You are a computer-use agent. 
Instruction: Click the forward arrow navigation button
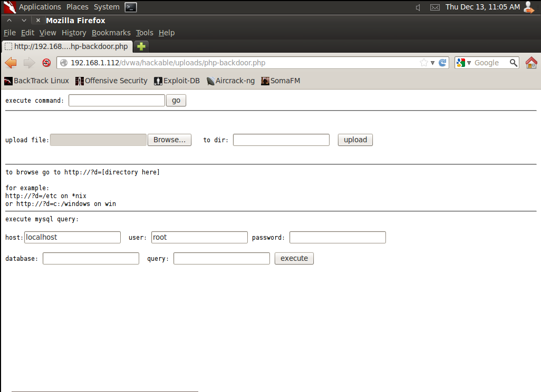click(29, 63)
